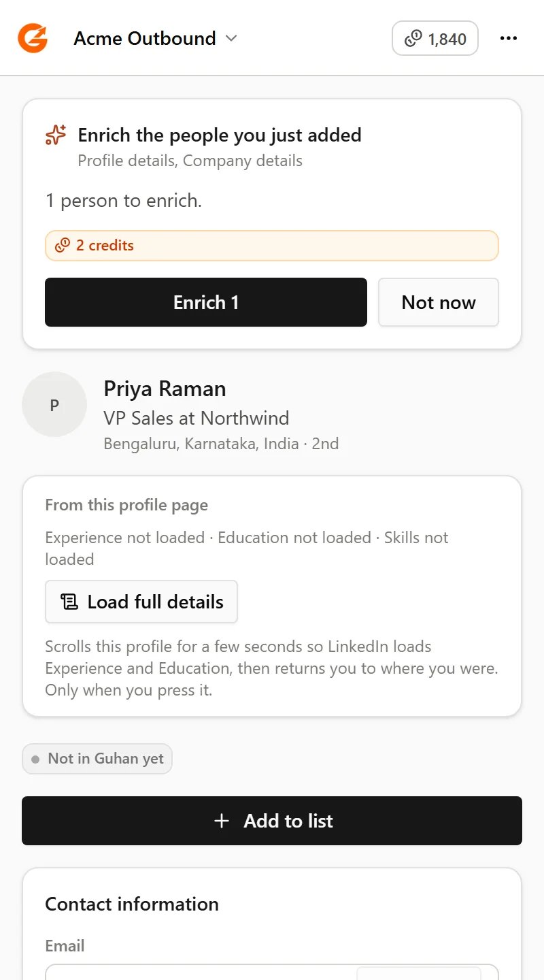Click the sparkle enrich icon

pyautogui.click(x=56, y=135)
